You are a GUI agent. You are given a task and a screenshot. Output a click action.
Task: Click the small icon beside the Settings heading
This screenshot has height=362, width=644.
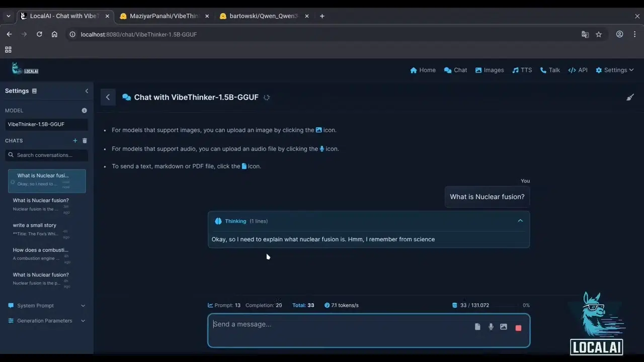(34, 91)
